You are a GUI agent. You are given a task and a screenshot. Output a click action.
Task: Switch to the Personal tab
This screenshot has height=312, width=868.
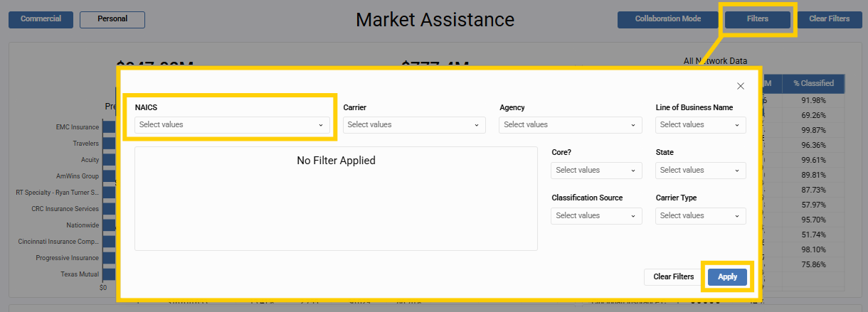[112, 19]
